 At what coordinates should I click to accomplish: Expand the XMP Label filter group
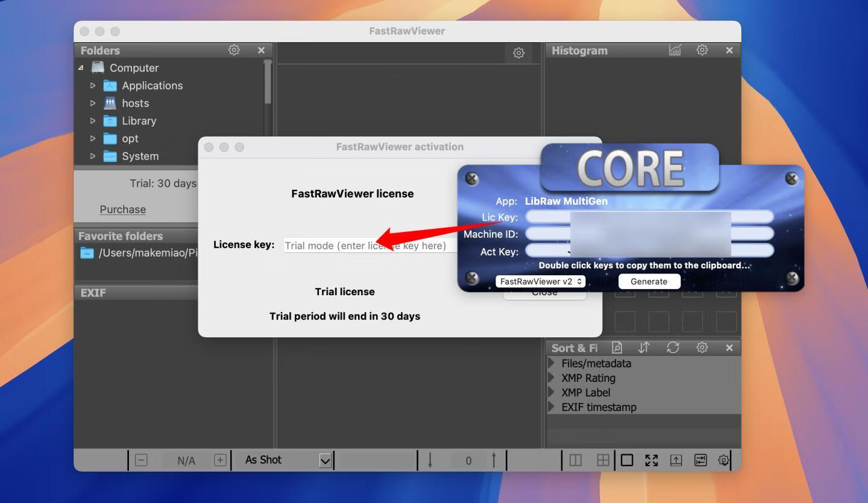(552, 392)
